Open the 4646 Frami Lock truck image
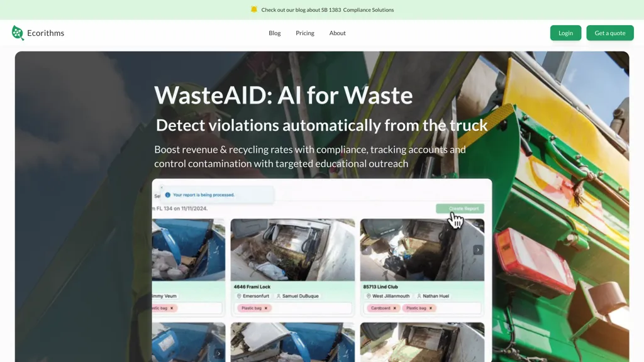Screen dimensions: 644x362 click(x=292, y=250)
